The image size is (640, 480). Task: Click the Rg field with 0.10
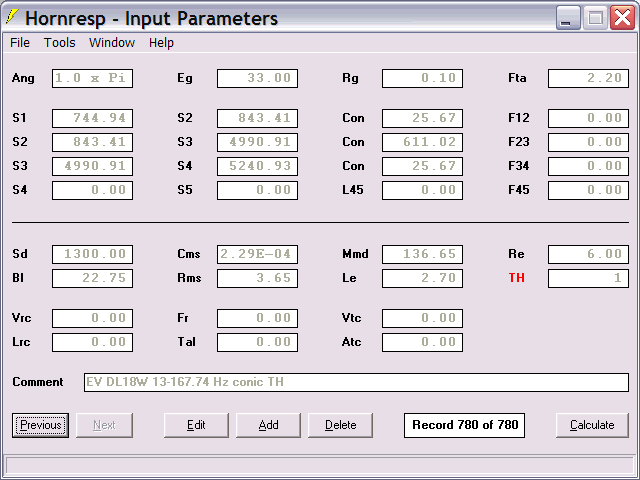[422, 78]
